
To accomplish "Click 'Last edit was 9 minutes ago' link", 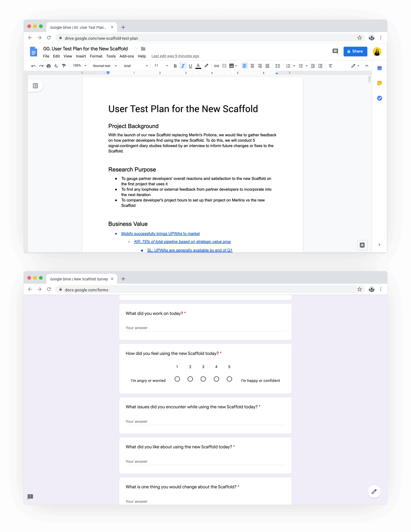I will click(x=175, y=56).
